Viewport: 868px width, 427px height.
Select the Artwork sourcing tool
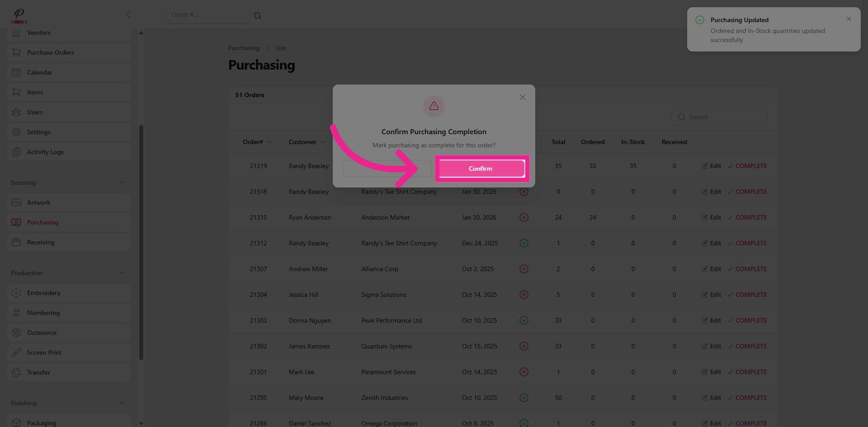[x=38, y=202]
